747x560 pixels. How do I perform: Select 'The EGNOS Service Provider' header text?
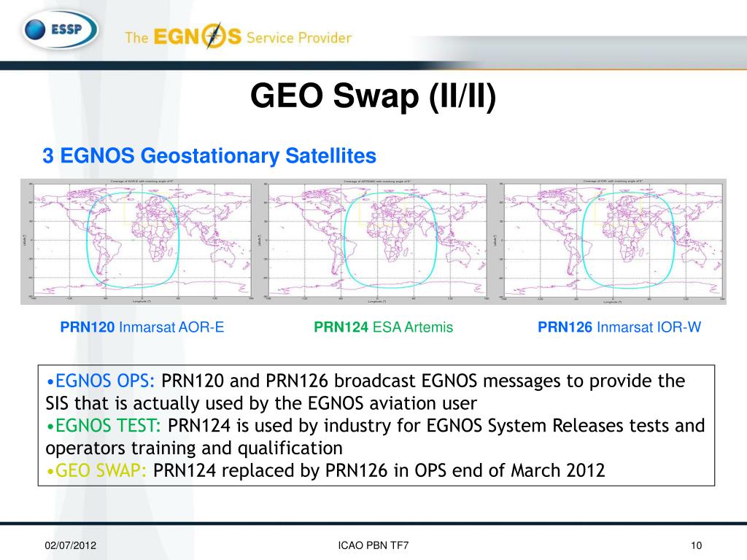(239, 36)
